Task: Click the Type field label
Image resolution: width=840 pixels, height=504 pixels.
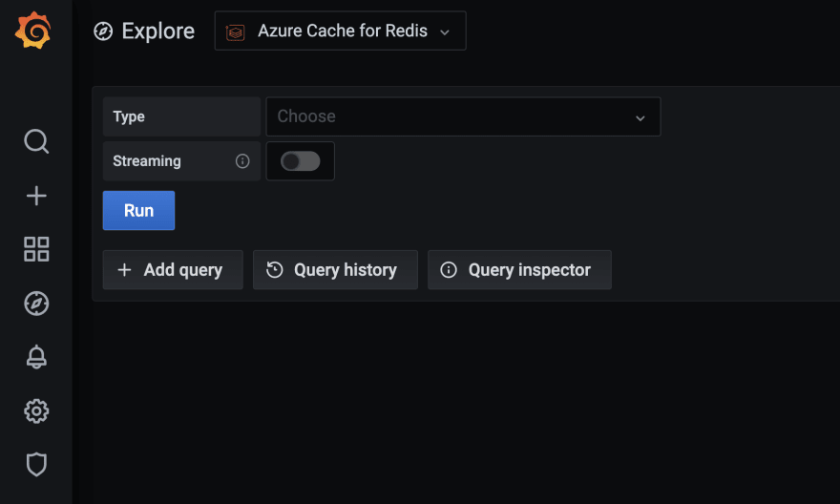Action: (129, 116)
